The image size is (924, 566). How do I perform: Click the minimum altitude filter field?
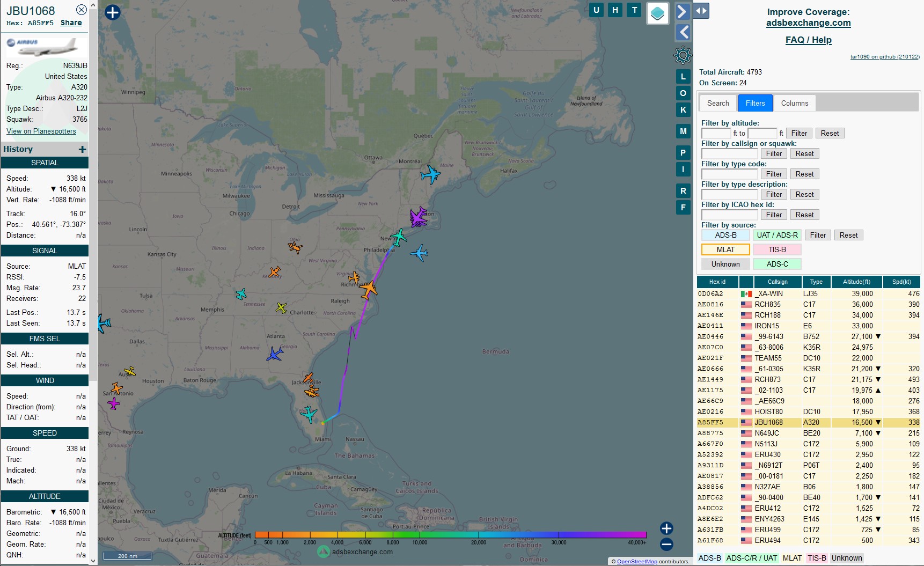[x=716, y=133]
